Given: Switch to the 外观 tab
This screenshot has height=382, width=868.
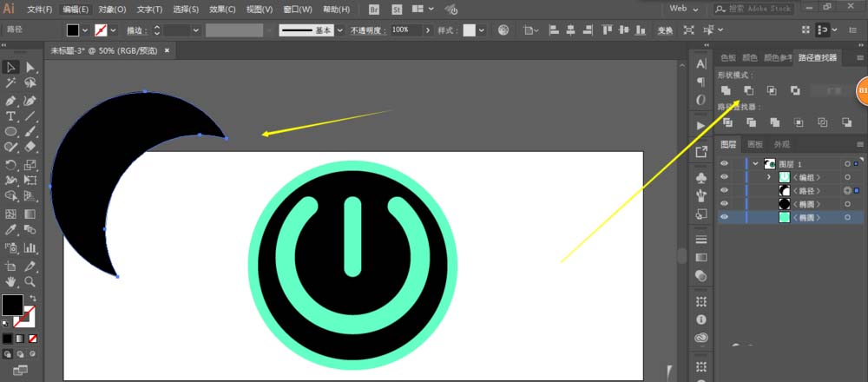Looking at the screenshot, I should [782, 144].
